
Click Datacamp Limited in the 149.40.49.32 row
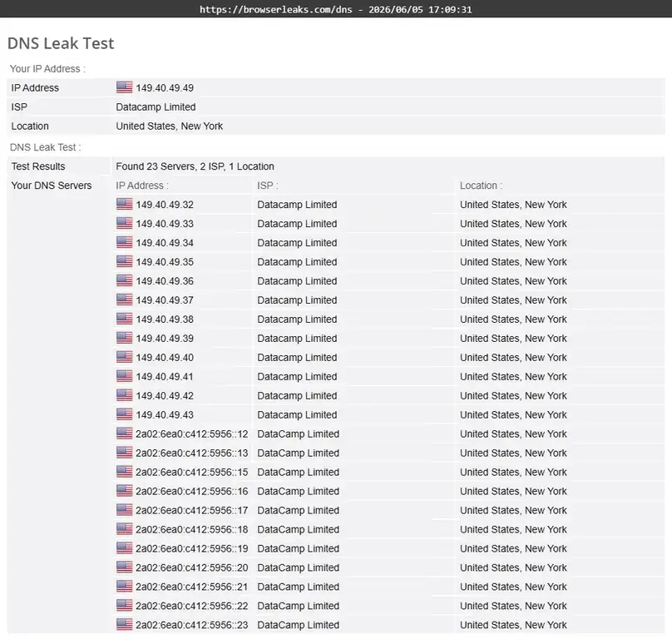[x=297, y=205]
